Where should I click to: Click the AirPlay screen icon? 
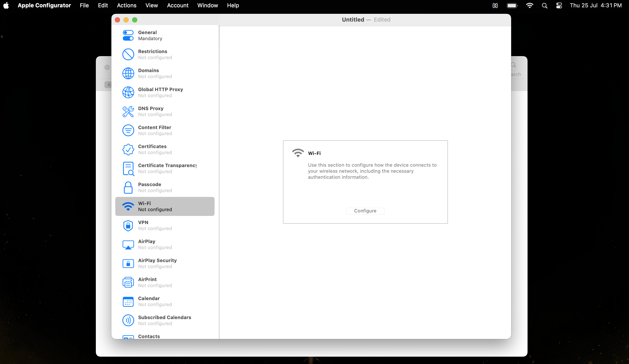click(x=128, y=245)
